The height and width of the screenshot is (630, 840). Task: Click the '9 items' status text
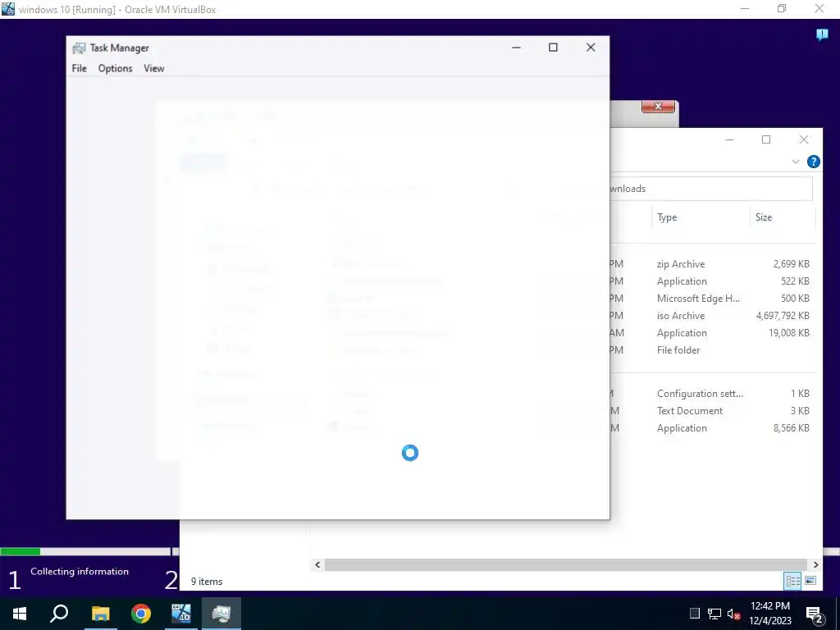coord(207,582)
